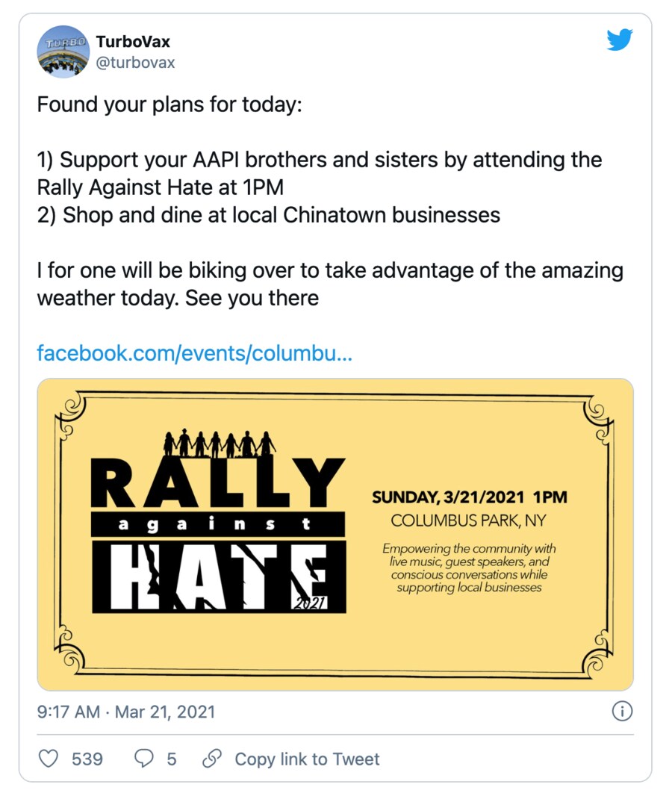Image resolution: width=672 pixels, height=802 pixels.
Task: Like the tweet with the heart icon
Action: coord(49,759)
